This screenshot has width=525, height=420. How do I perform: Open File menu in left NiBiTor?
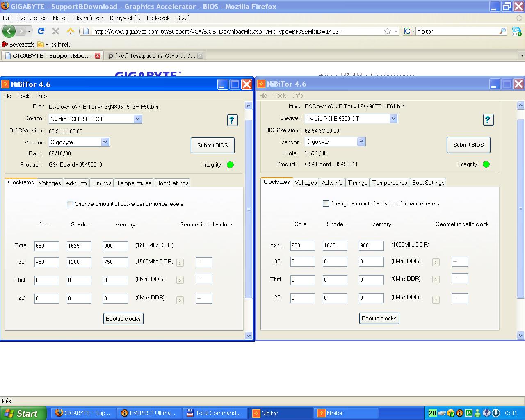pyautogui.click(x=7, y=96)
